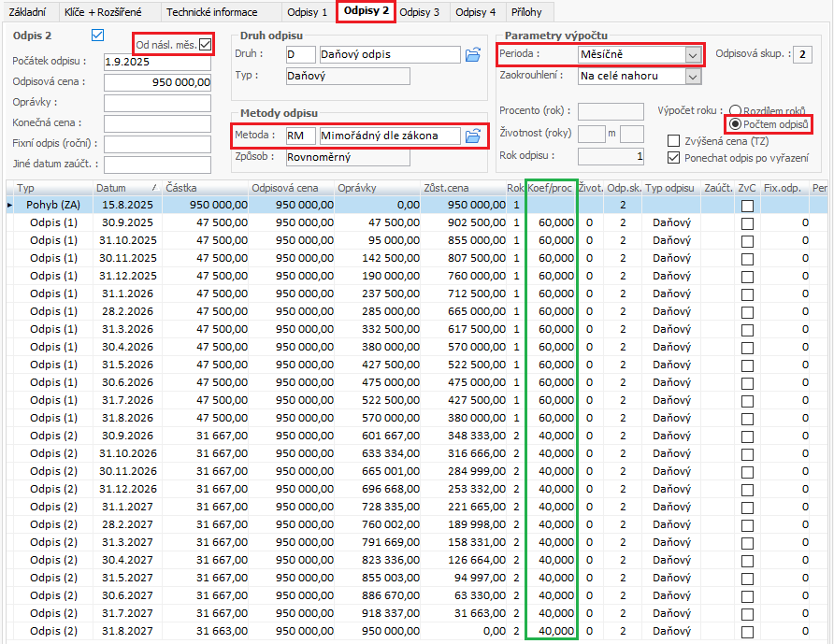Click the Oprávky cell 190 000,00
The width and height of the screenshot is (834, 644).
tap(378, 276)
